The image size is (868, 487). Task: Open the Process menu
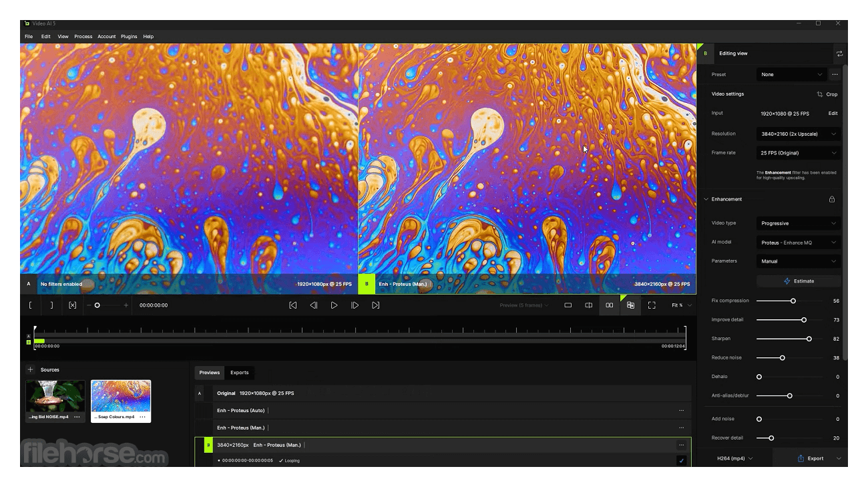click(x=83, y=37)
